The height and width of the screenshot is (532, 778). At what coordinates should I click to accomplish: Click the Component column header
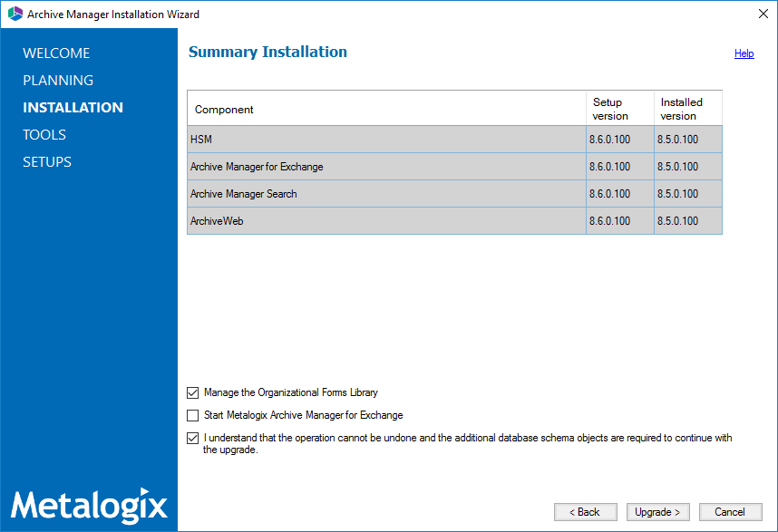[386, 109]
